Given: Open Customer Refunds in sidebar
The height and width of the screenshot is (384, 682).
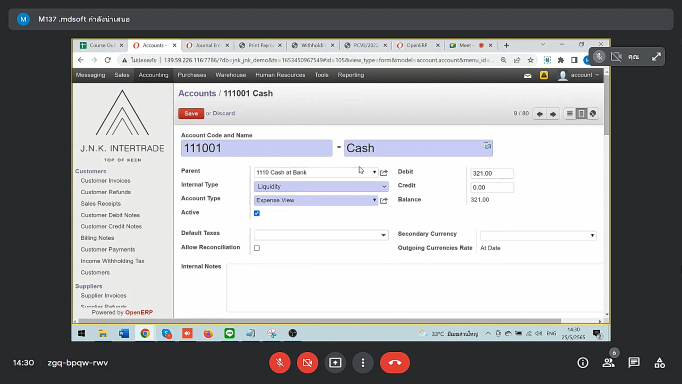Looking at the screenshot, I should point(106,192).
